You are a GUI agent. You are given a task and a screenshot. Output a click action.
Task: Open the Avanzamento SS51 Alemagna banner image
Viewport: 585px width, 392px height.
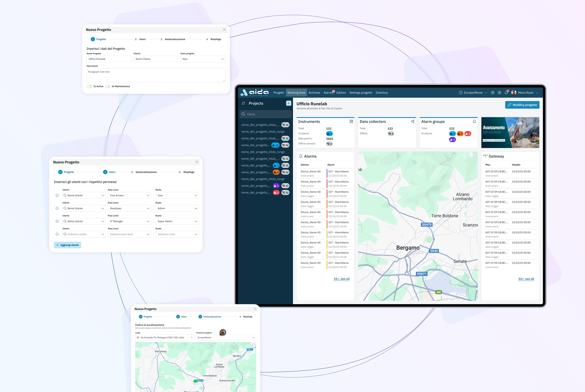point(510,133)
